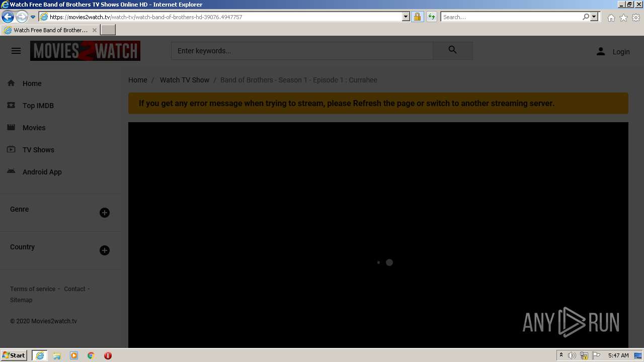Click the browser Forward button

pos(21,17)
